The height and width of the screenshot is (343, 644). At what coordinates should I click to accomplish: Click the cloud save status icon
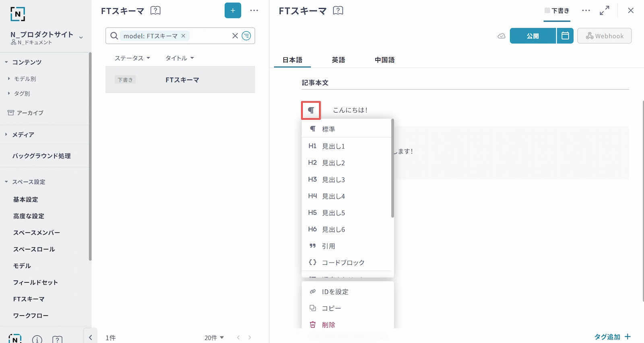point(502,36)
